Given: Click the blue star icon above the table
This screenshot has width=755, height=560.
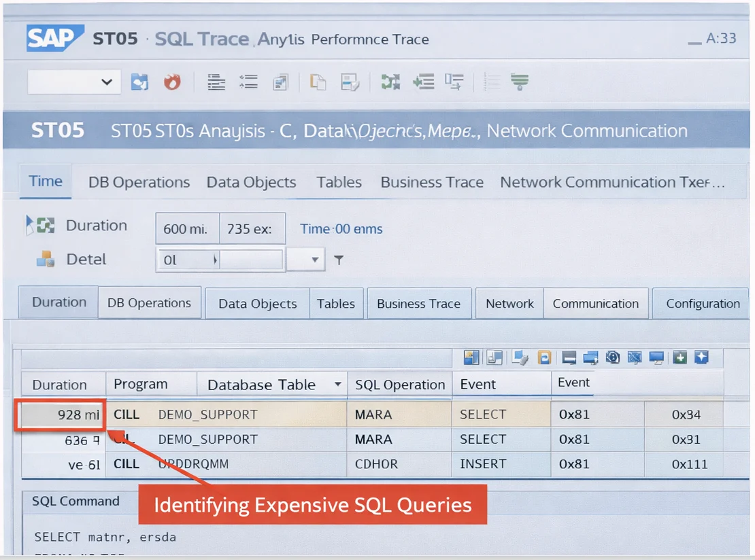Looking at the screenshot, I should [701, 357].
